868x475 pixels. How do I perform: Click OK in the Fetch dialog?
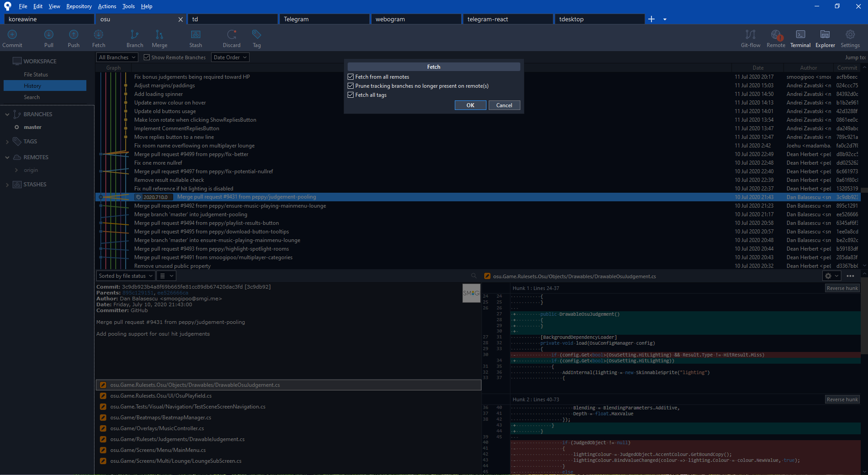tap(470, 105)
